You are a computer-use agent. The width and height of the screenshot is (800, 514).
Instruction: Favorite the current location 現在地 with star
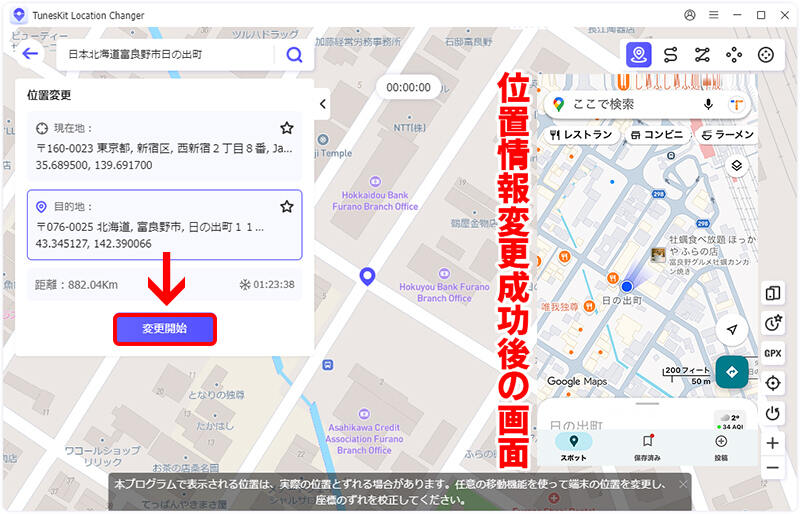click(x=287, y=128)
